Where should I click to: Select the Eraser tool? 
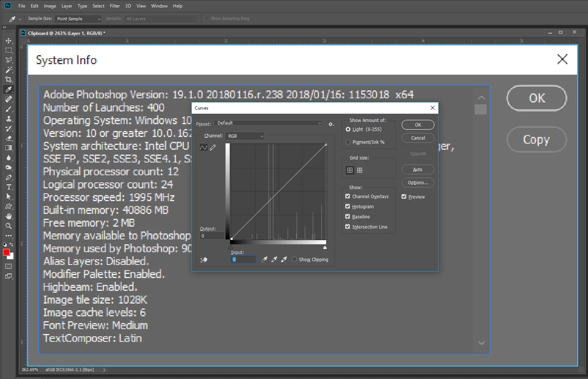(x=9, y=138)
